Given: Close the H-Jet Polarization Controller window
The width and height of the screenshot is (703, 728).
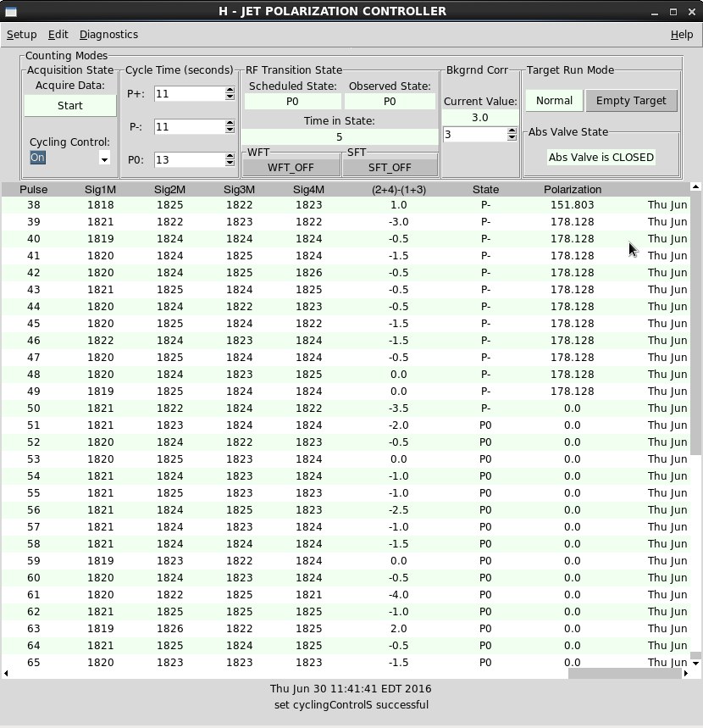Looking at the screenshot, I should point(692,12).
